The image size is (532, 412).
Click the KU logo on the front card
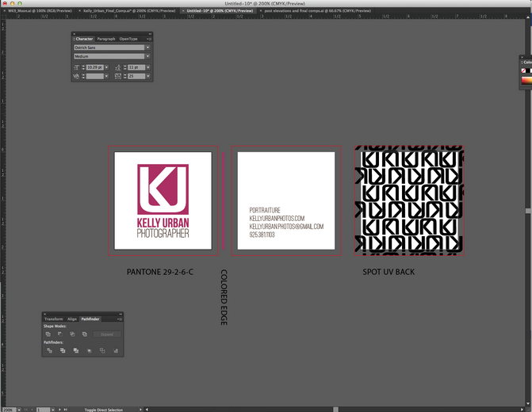click(163, 189)
